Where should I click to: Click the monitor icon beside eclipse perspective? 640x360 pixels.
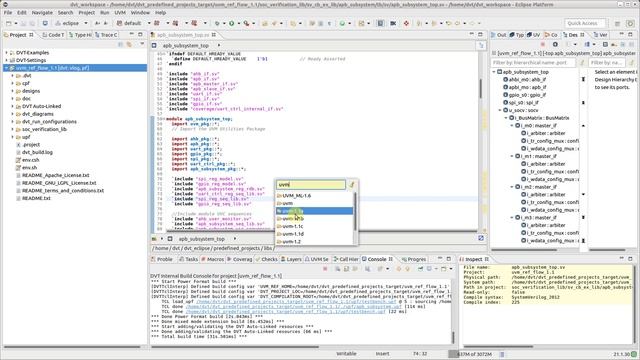tap(45, 23)
